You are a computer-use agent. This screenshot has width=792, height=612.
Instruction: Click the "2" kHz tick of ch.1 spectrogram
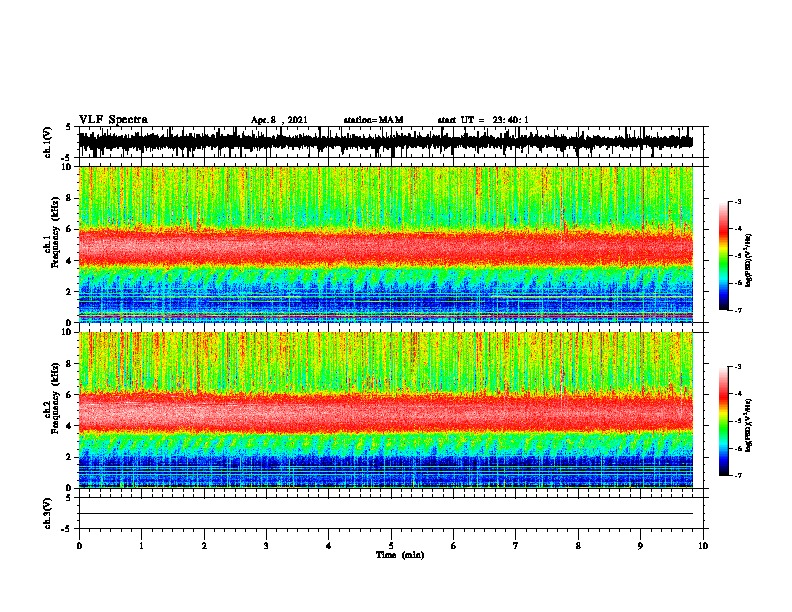point(69,291)
